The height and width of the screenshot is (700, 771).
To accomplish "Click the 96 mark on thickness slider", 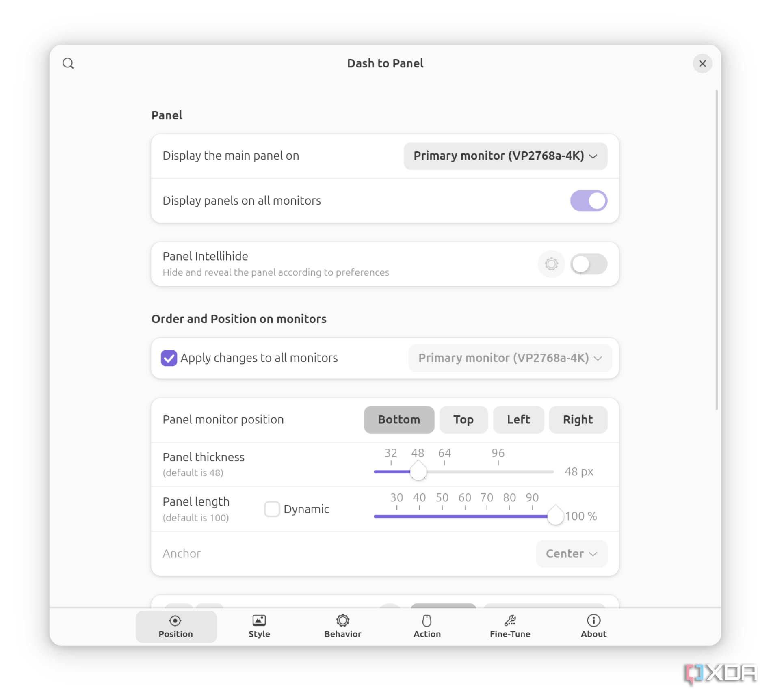I will point(498,453).
